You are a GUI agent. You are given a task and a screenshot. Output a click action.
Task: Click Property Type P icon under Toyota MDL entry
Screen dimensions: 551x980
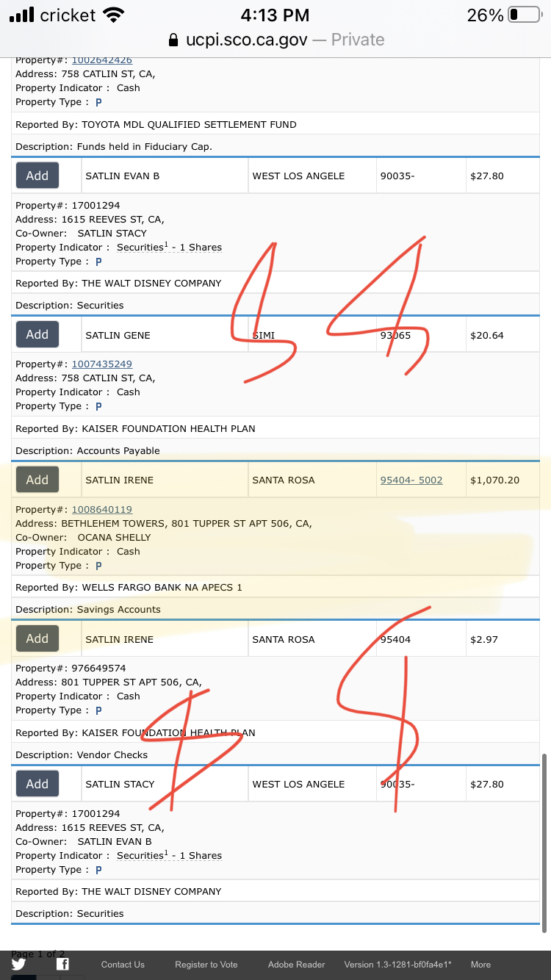(x=98, y=102)
